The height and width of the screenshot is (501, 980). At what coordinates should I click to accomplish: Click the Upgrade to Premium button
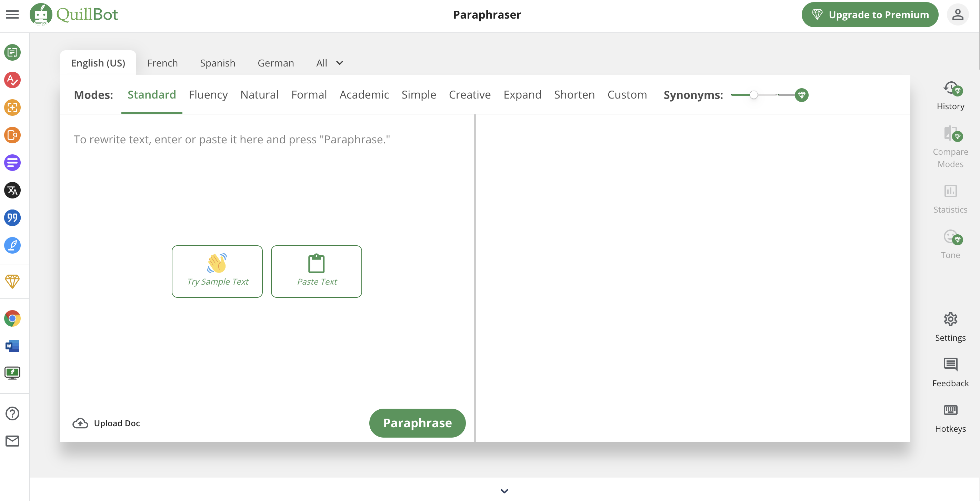[x=870, y=14]
